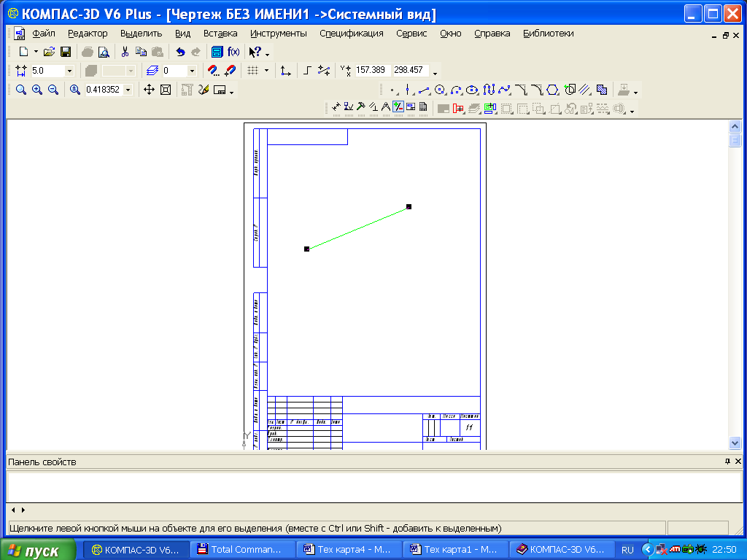Save the current drawing

tap(65, 52)
